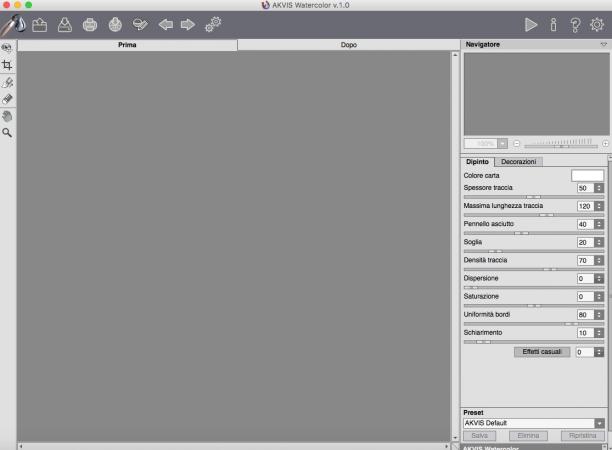Select the stroke direction brush tool
This screenshot has height=450, width=612.
[x=7, y=82]
